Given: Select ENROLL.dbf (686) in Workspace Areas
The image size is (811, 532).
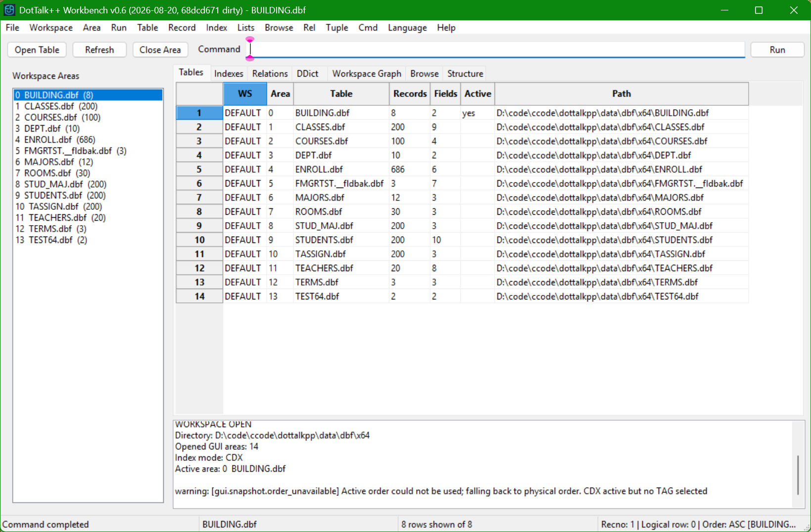Looking at the screenshot, I should coord(88,140).
